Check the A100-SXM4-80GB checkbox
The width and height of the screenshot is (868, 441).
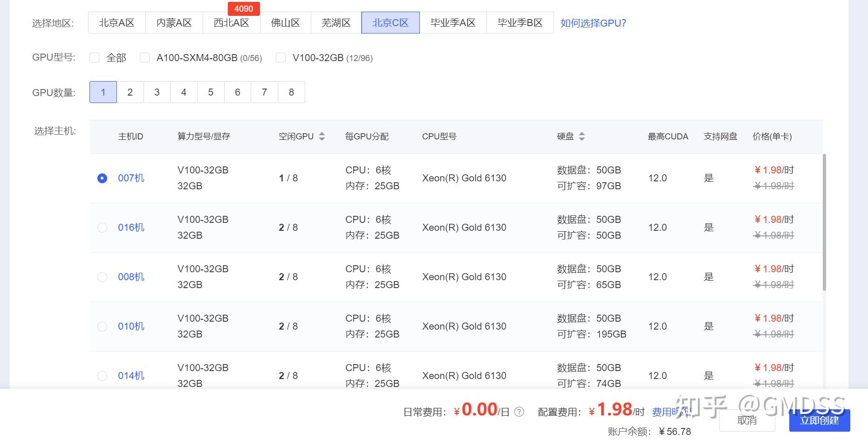[145, 57]
